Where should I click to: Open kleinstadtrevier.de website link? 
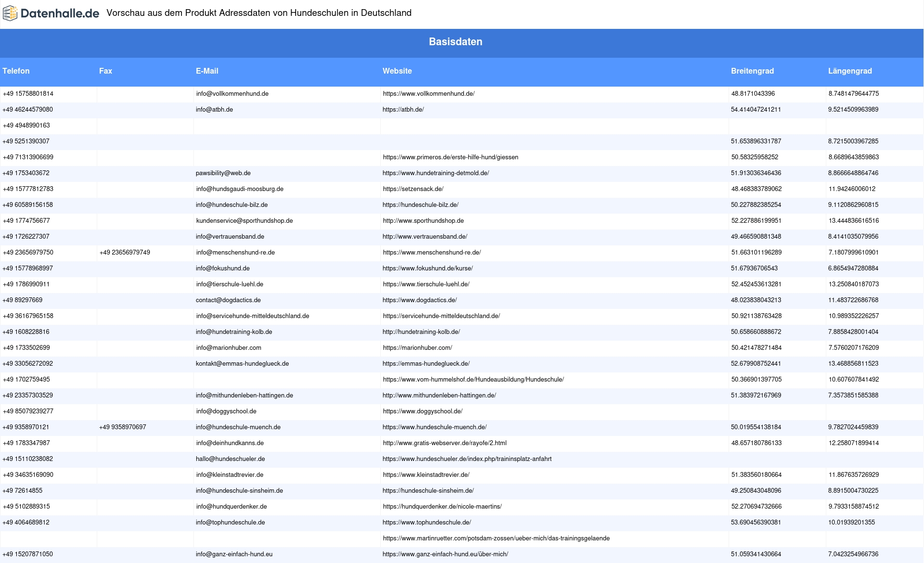426,475
